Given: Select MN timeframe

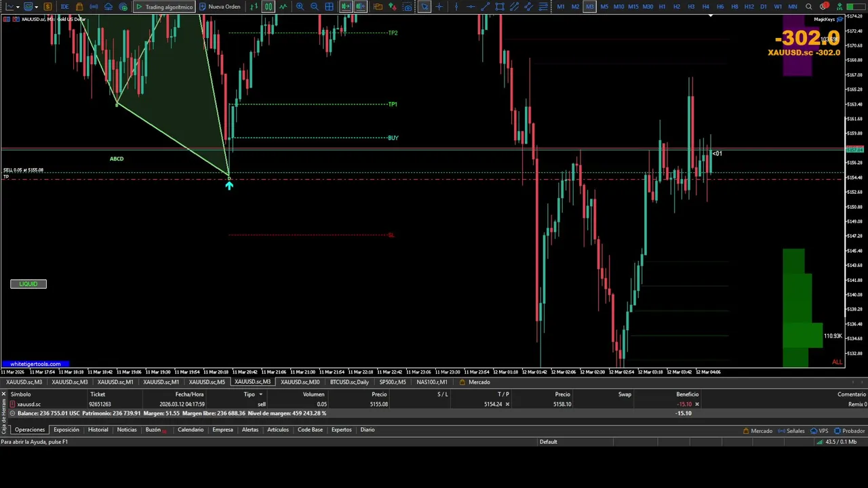Looking at the screenshot, I should [792, 7].
